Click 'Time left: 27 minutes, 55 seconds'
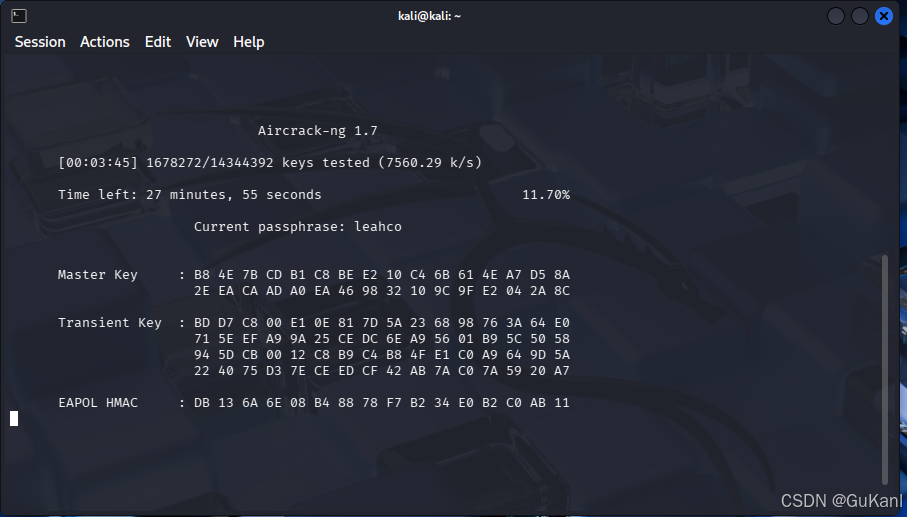The height and width of the screenshot is (517, 907). click(x=190, y=195)
